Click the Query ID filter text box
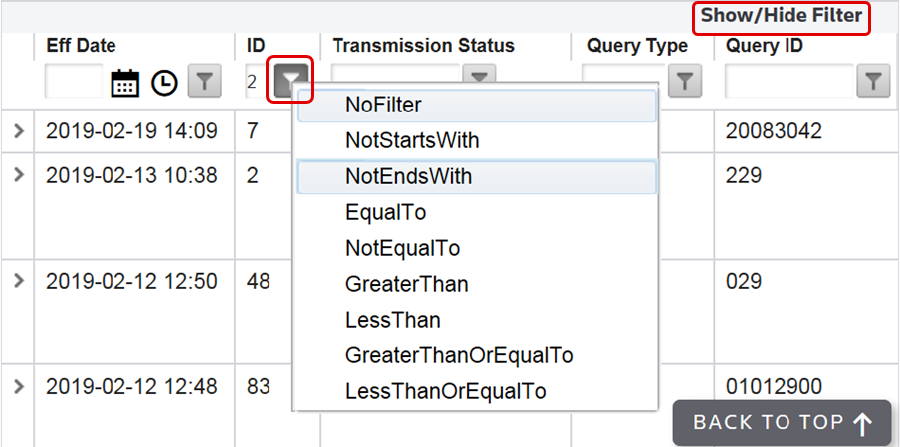900x447 pixels. tap(789, 82)
